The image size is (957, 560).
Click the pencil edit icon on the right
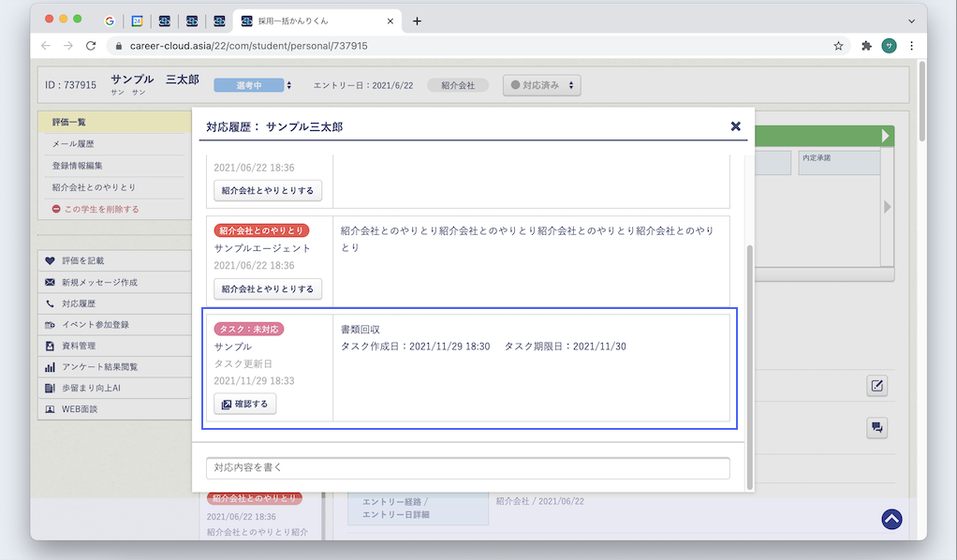click(x=876, y=386)
